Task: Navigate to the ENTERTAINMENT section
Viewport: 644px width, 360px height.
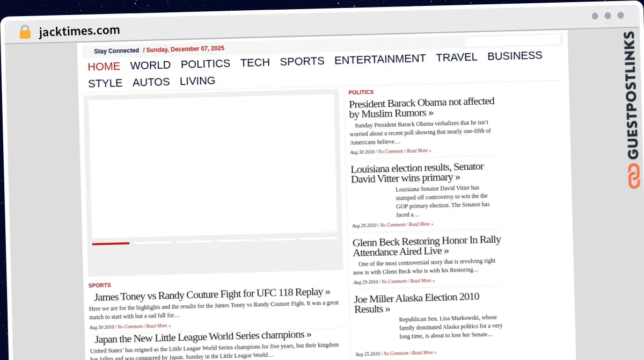Action: coord(380,59)
